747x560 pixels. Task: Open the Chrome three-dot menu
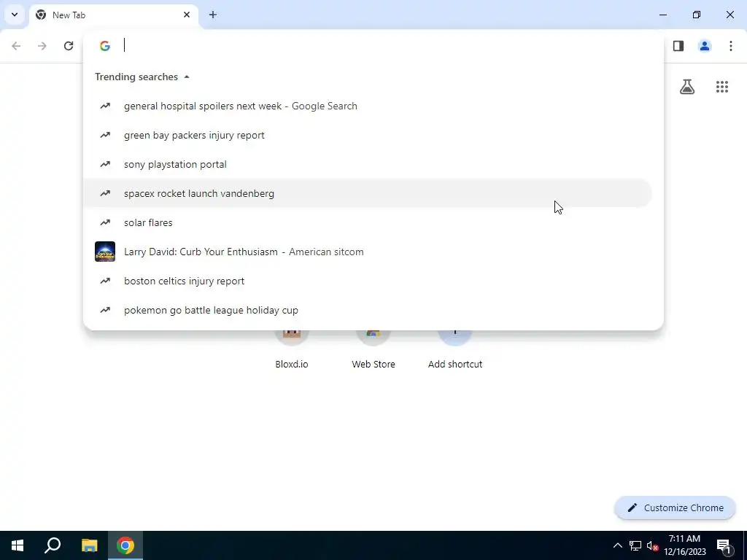point(731,46)
